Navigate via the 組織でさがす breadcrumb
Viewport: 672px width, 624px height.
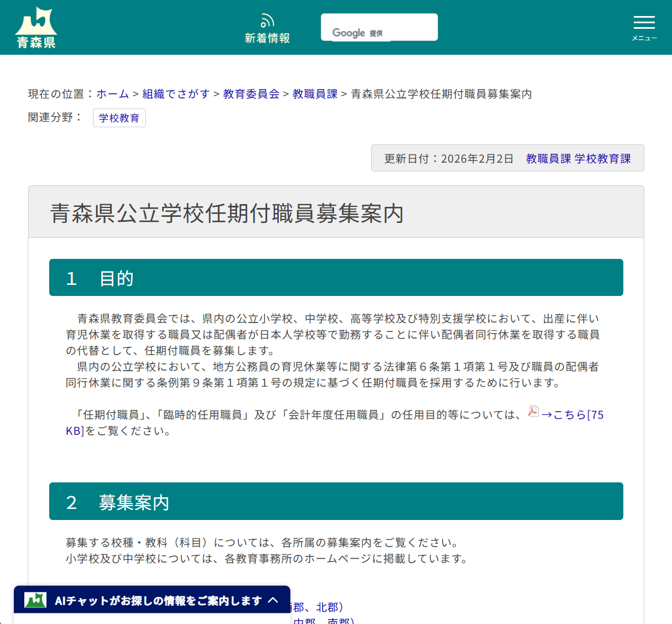[x=175, y=94]
